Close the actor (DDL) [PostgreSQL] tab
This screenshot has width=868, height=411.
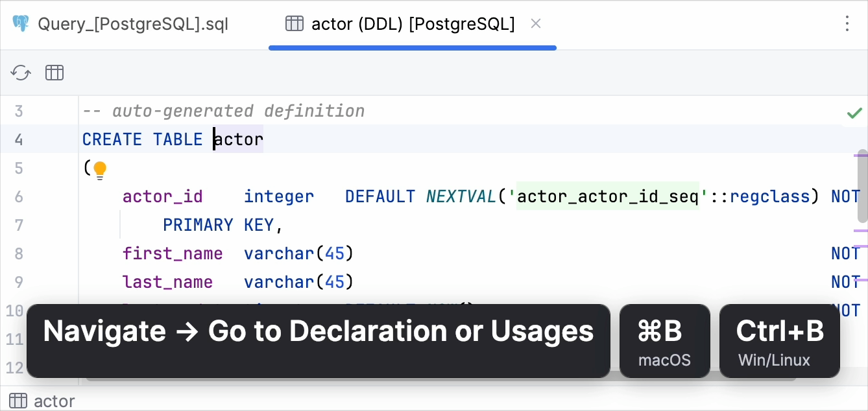click(x=536, y=23)
